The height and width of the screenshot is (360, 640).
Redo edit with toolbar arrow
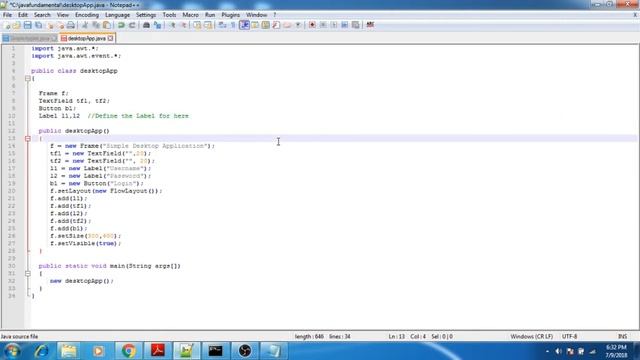pyautogui.click(x=132, y=25)
